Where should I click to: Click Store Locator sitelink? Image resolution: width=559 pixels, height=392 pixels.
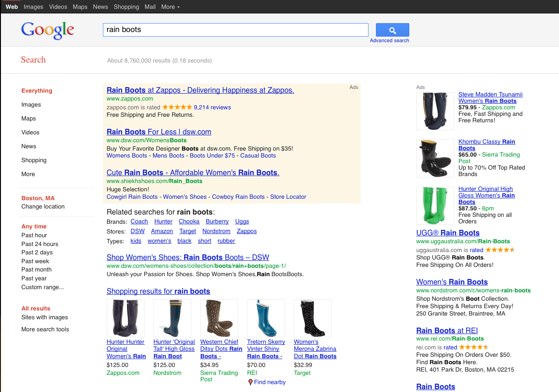click(288, 197)
